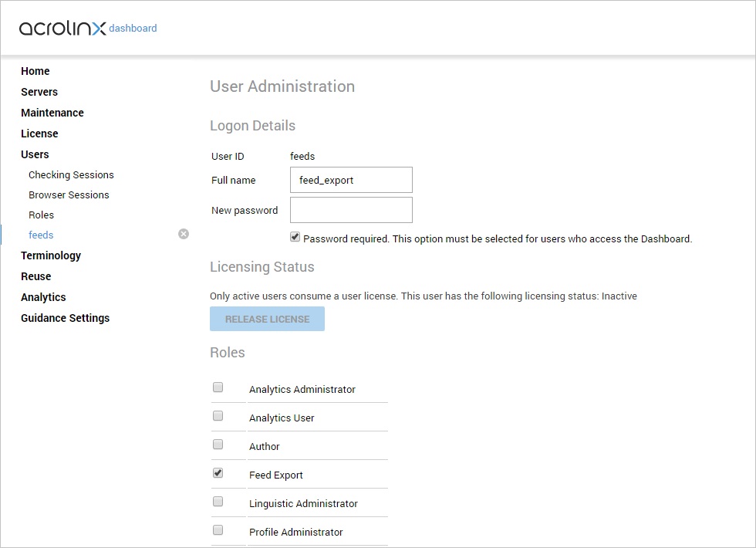Click the User Administration heading
This screenshot has width=756, height=548.
(x=282, y=86)
